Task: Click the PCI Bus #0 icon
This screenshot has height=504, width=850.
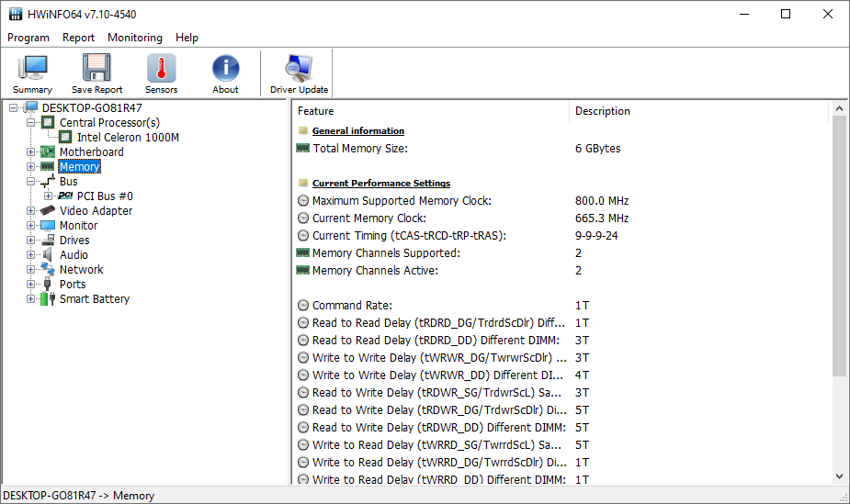Action: click(x=65, y=196)
